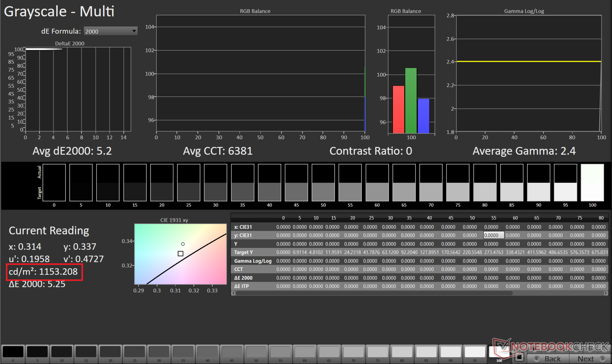
Task: Click the 0 Actual/Target comparison swatch
Action: (x=54, y=182)
